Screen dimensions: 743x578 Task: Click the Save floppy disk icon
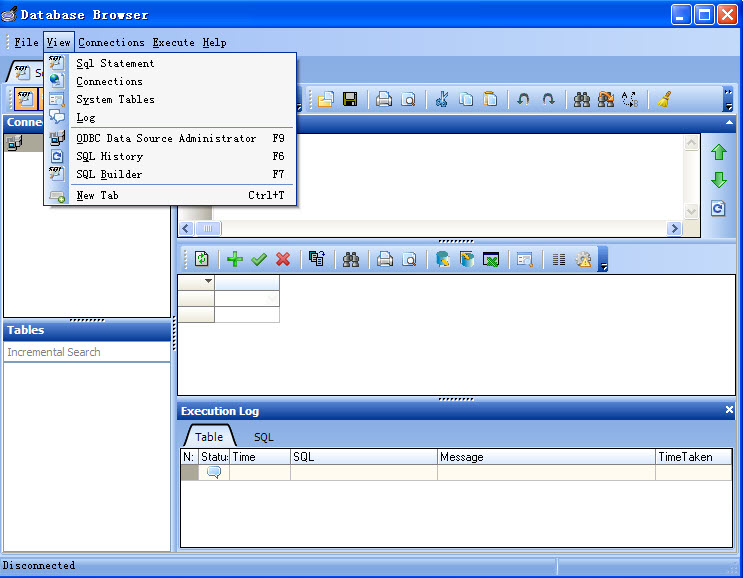pos(350,99)
